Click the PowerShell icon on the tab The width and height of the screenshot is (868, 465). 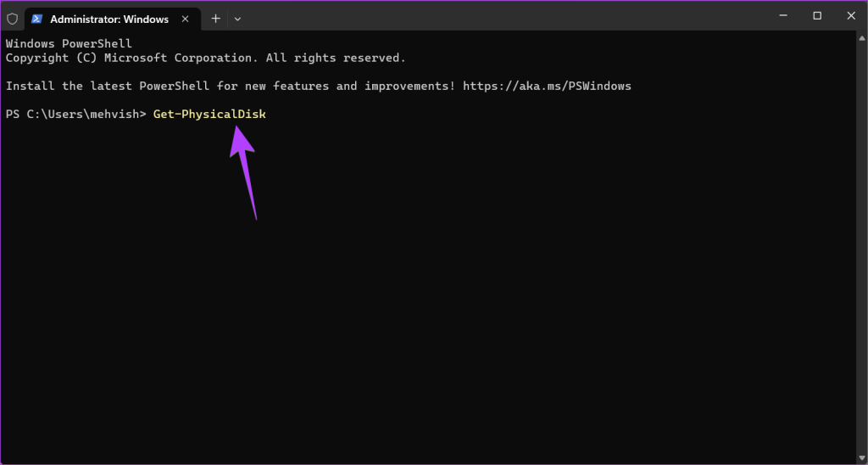(37, 19)
